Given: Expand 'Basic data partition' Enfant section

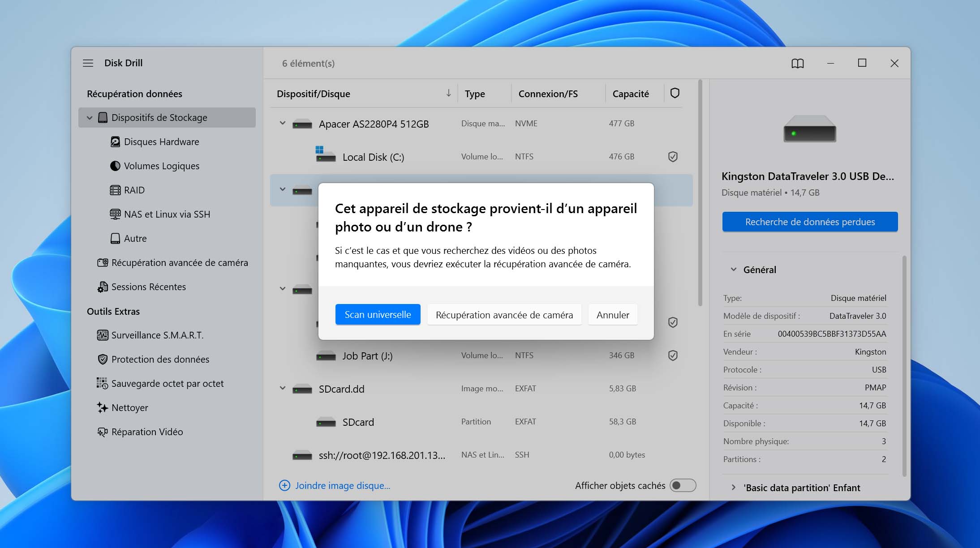Looking at the screenshot, I should 734,488.
